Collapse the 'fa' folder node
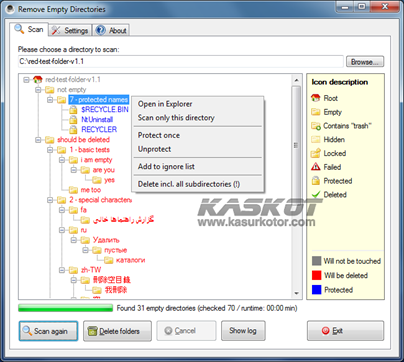This screenshot has width=404, height=362. coord(62,210)
